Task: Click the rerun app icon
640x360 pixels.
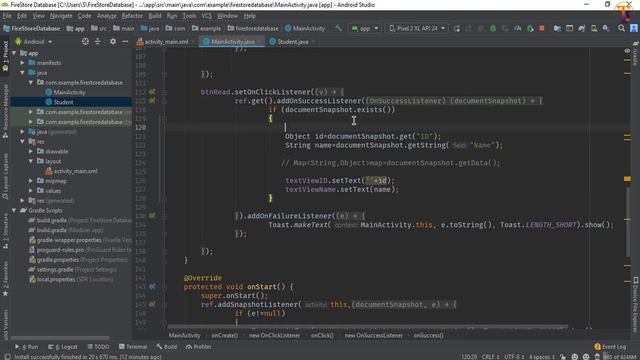Action: [x=456, y=28]
